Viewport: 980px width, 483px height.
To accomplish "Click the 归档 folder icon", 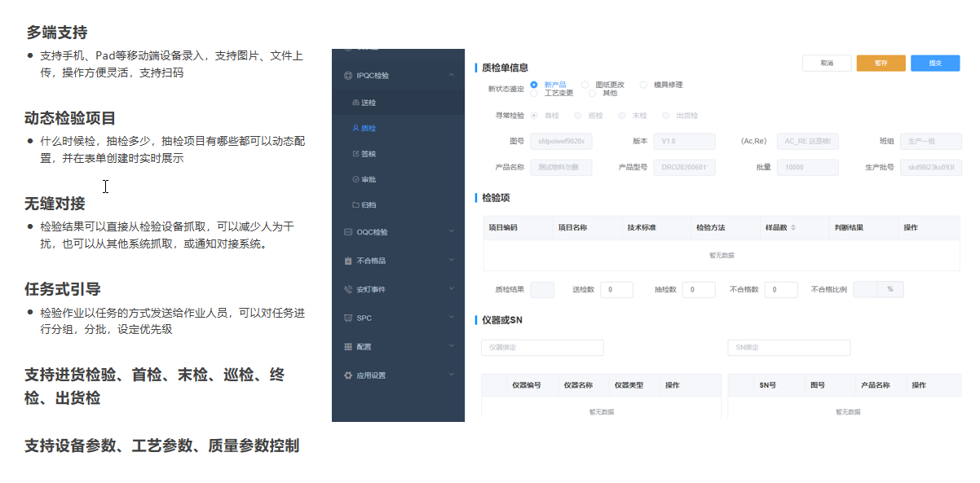I will (355, 204).
